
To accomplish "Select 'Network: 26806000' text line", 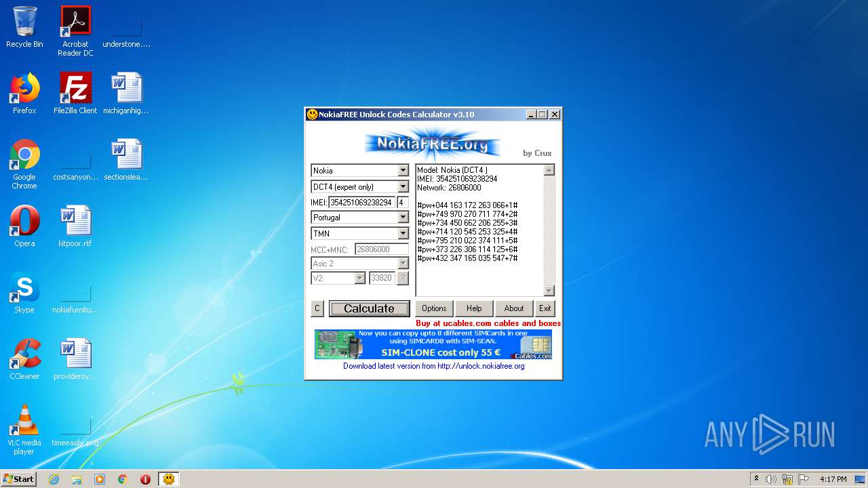I will tap(449, 188).
